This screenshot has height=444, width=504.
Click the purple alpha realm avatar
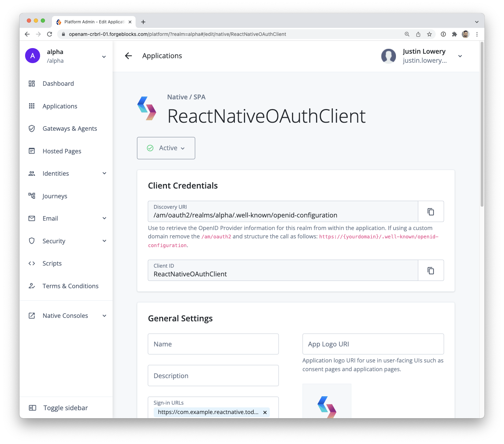tap(33, 56)
